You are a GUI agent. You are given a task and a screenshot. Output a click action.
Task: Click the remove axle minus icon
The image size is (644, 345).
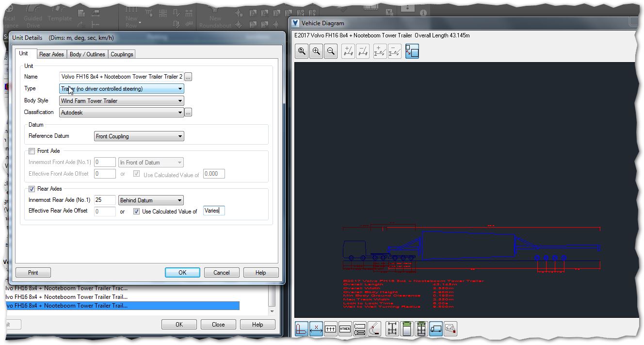363,51
